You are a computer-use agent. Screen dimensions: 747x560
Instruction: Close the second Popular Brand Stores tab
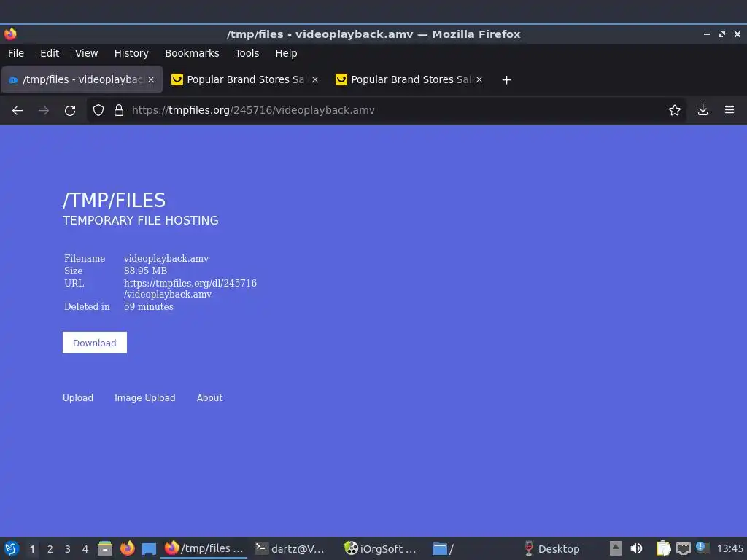point(479,79)
